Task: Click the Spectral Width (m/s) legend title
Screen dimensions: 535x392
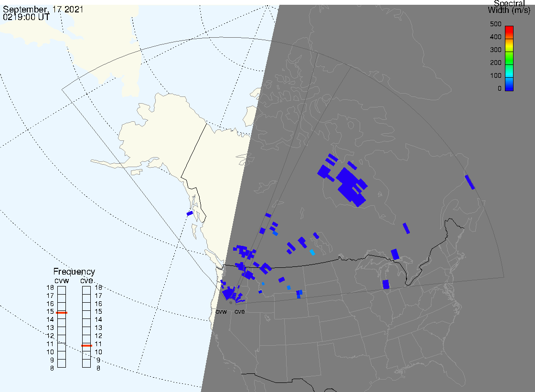Action: [509, 7]
